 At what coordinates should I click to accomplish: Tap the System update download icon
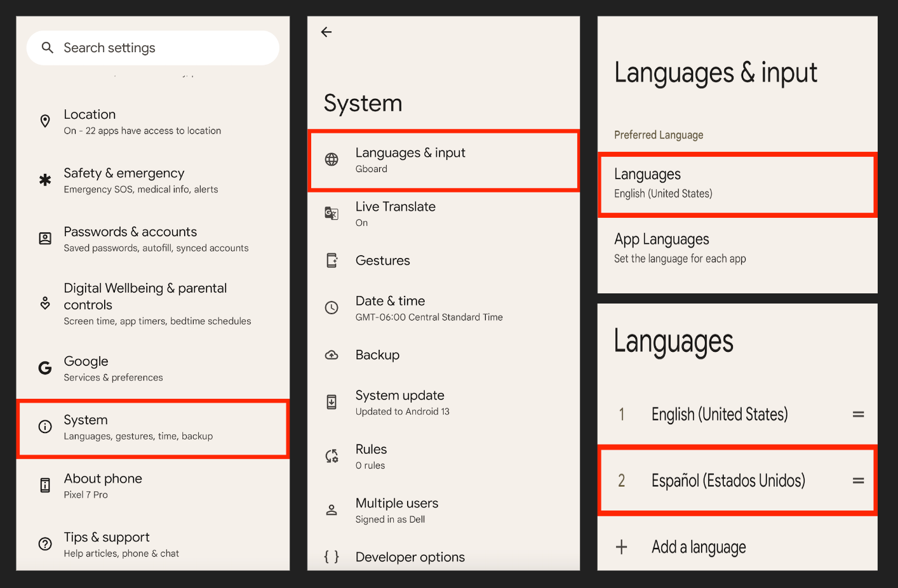coord(332,401)
